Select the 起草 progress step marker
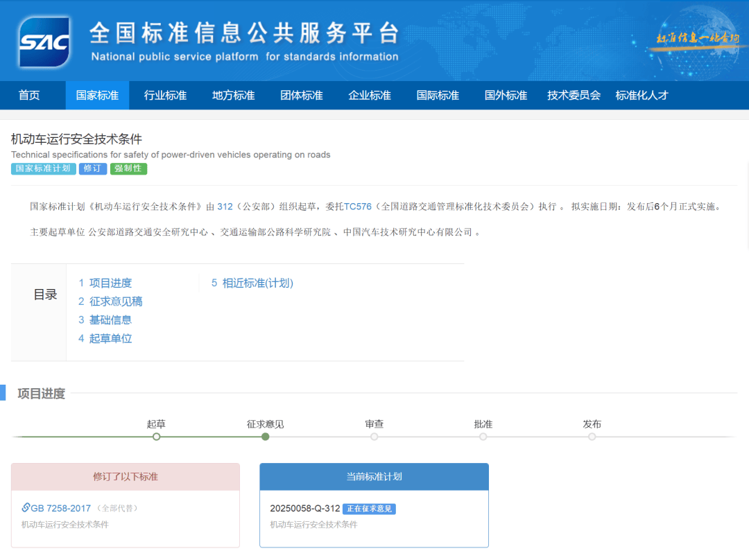 click(x=156, y=437)
